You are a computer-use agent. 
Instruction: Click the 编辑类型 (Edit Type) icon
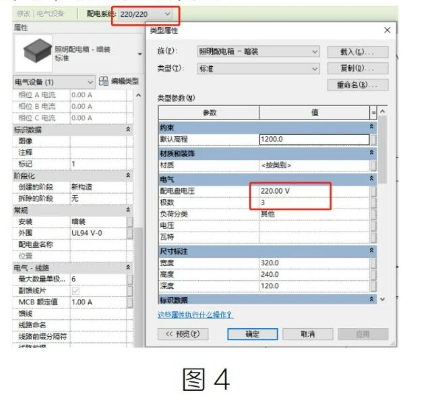tap(104, 81)
